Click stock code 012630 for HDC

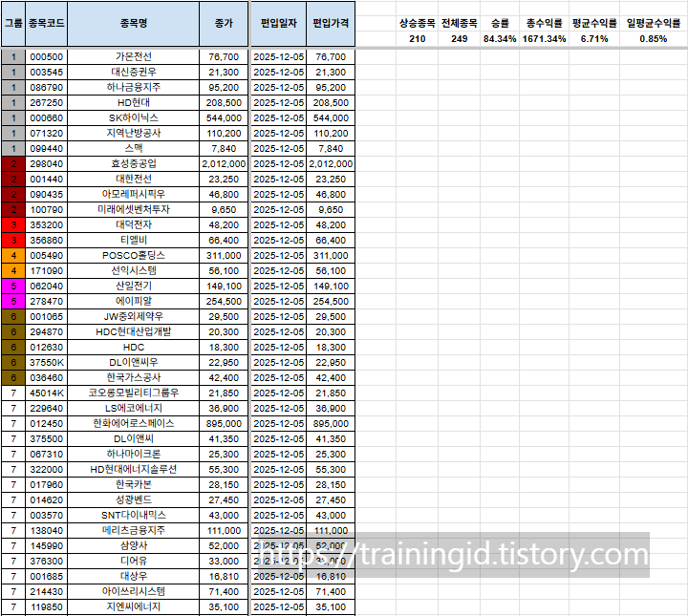46,348
